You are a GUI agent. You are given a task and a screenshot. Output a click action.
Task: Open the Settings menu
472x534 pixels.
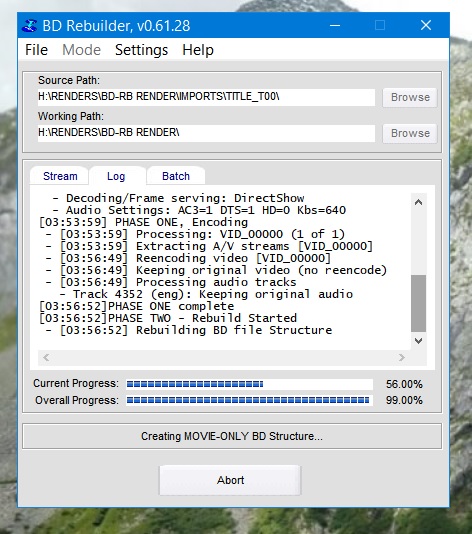[141, 50]
